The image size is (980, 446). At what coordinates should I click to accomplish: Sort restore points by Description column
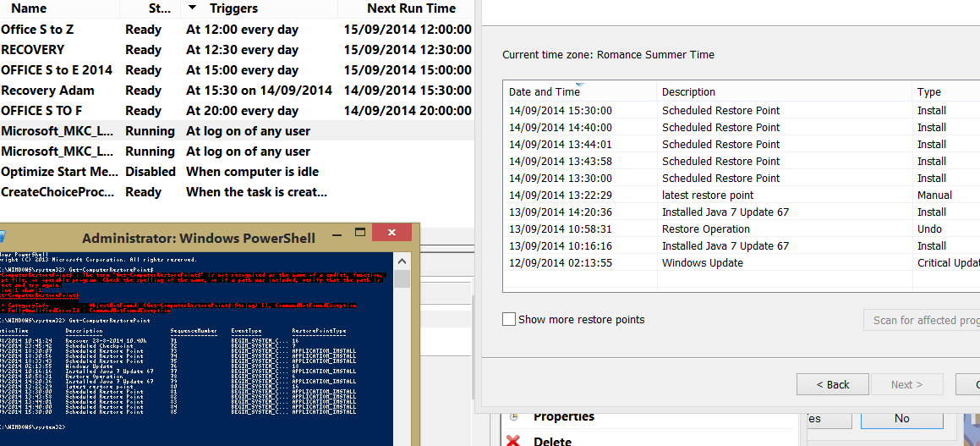click(x=688, y=91)
